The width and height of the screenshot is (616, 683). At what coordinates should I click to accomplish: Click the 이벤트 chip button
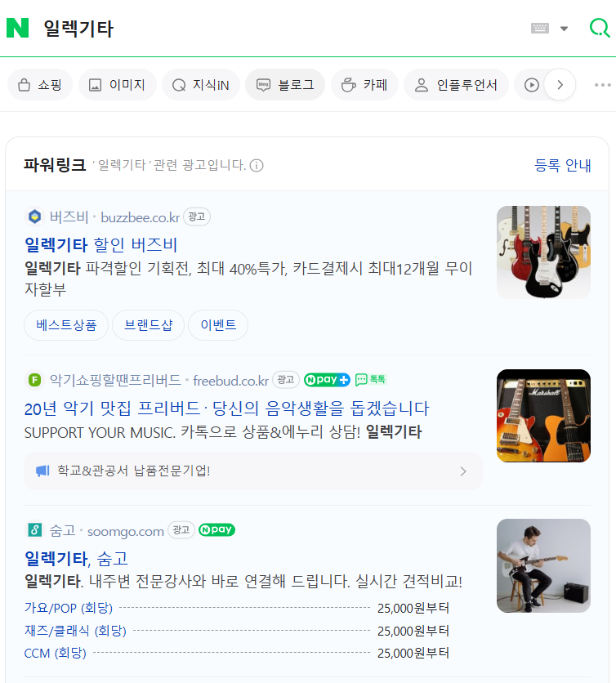(x=218, y=325)
